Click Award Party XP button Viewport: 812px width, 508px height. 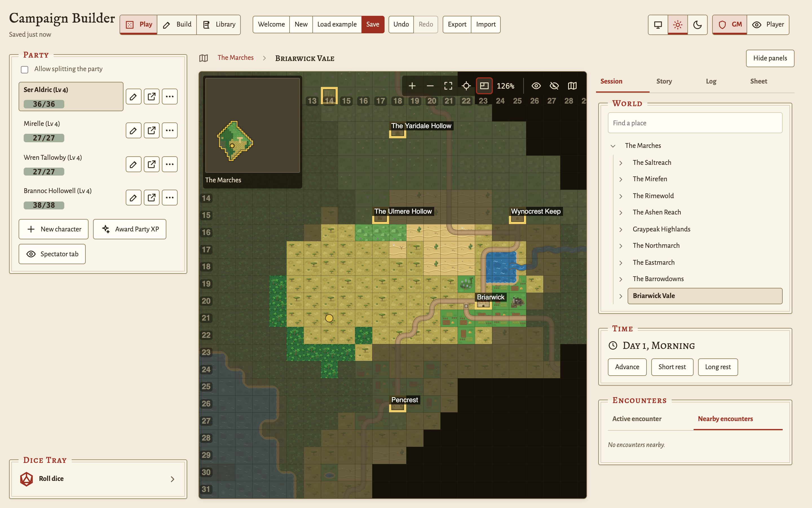point(129,229)
